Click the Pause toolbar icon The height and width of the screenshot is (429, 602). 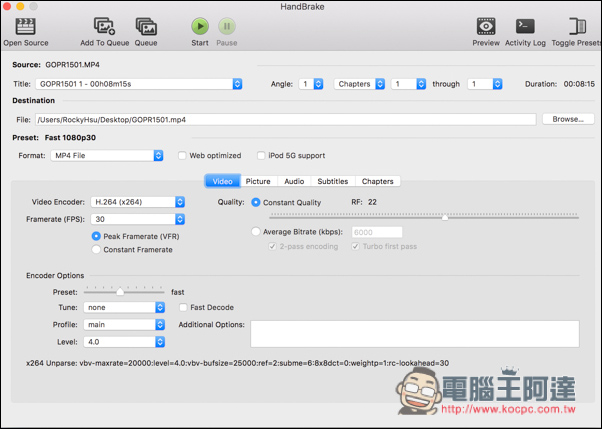(x=227, y=27)
